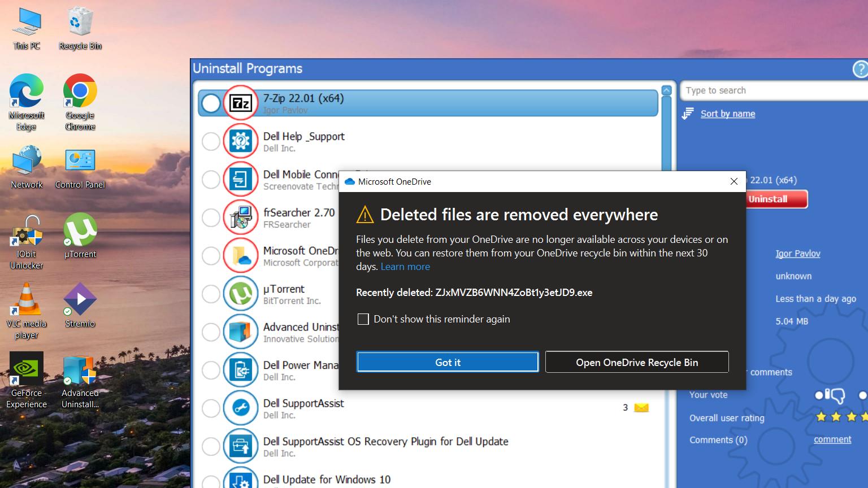Image resolution: width=868 pixels, height=488 pixels.
Task: Select the radio button beside Dell SupportAssist
Action: pyautogui.click(x=211, y=408)
